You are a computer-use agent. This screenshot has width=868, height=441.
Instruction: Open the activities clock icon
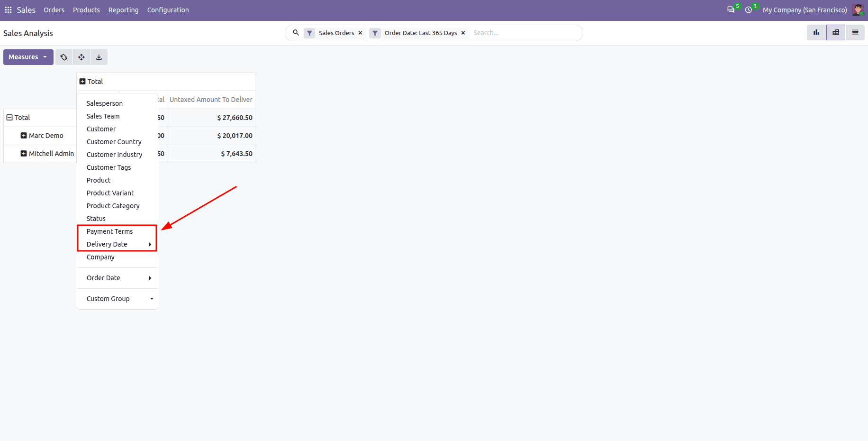(749, 10)
